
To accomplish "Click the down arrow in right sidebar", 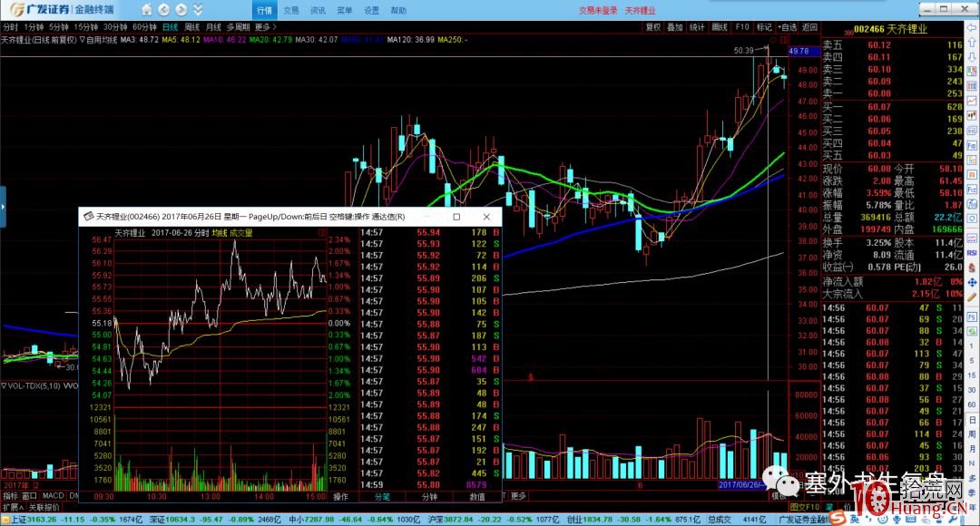I will [x=972, y=56].
